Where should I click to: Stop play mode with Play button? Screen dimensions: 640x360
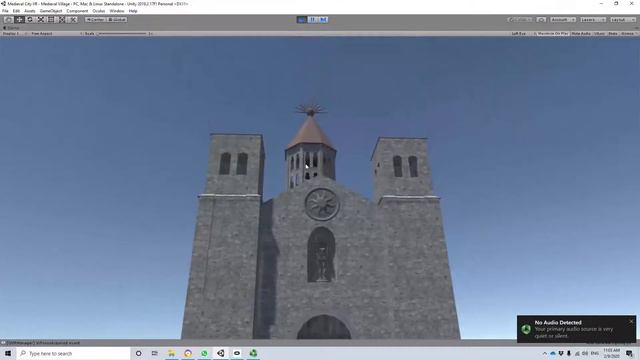tap(302, 20)
